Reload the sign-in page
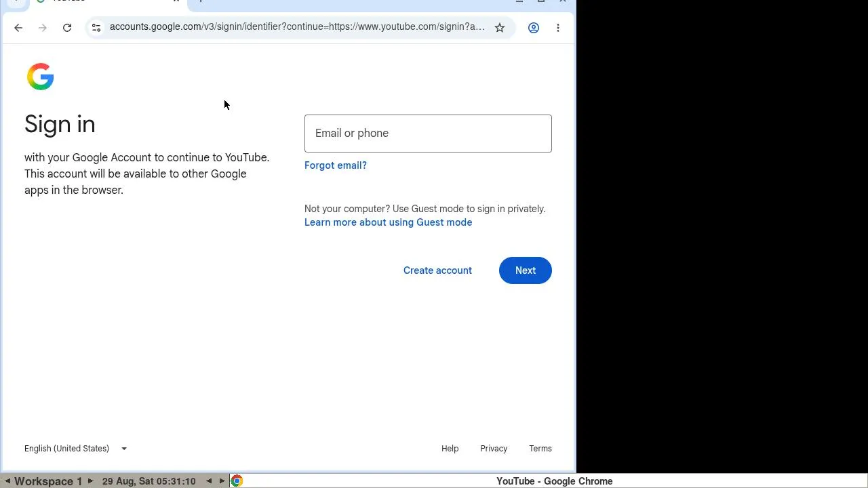 click(67, 28)
